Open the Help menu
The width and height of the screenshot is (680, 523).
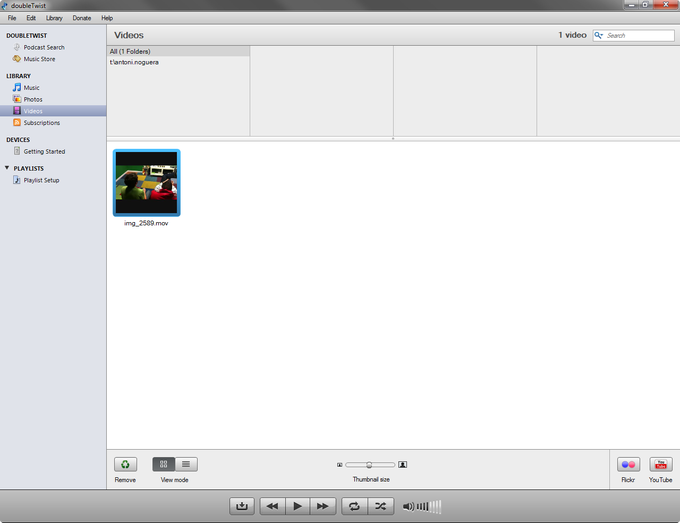click(x=107, y=18)
